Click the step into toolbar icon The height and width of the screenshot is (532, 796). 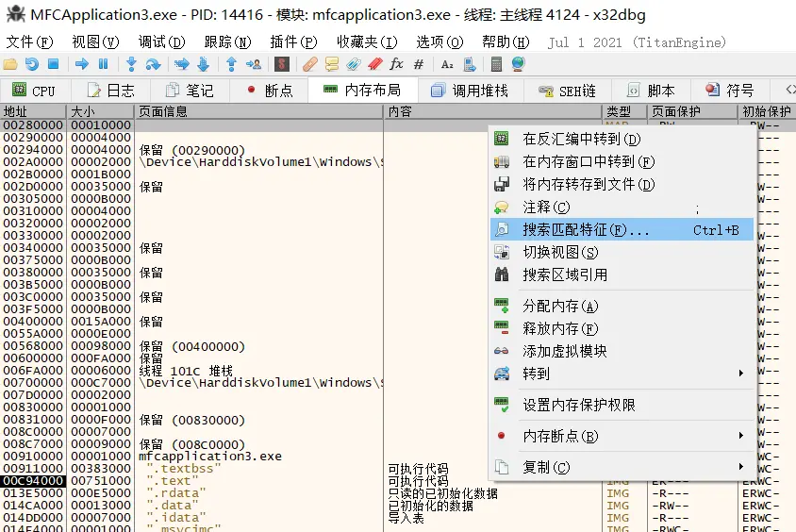pos(131,64)
